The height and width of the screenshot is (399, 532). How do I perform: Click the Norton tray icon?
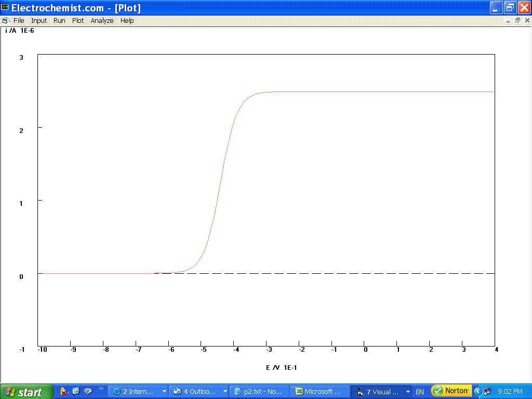451,391
